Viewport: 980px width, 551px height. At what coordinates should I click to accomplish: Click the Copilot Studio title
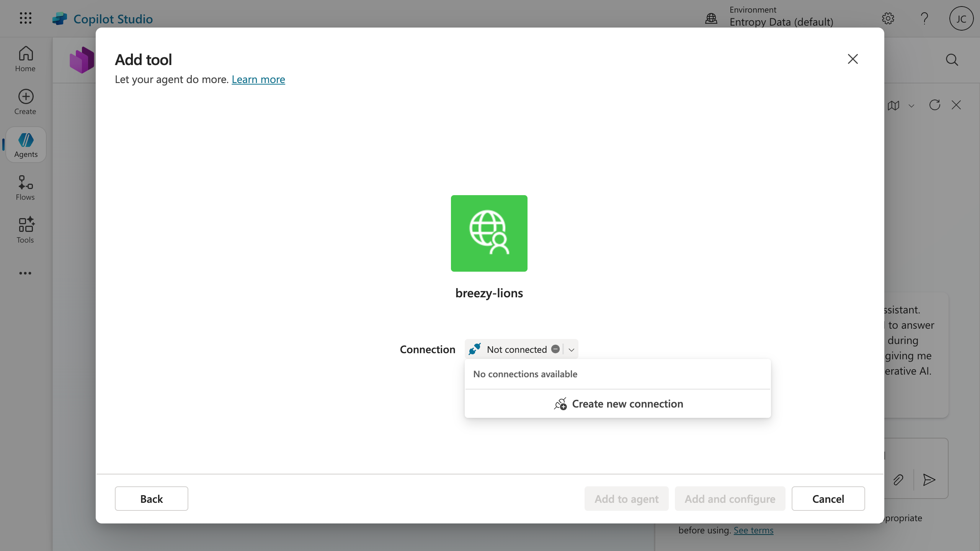[113, 18]
